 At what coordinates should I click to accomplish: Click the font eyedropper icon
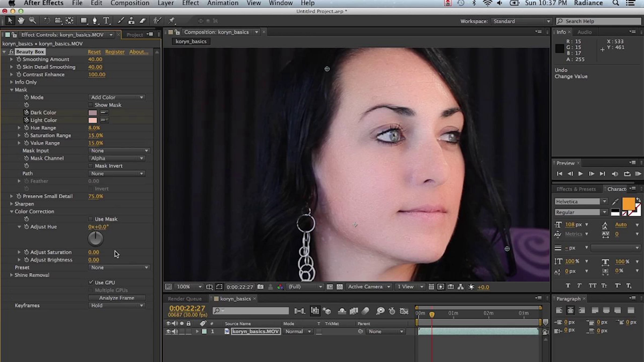(x=615, y=201)
